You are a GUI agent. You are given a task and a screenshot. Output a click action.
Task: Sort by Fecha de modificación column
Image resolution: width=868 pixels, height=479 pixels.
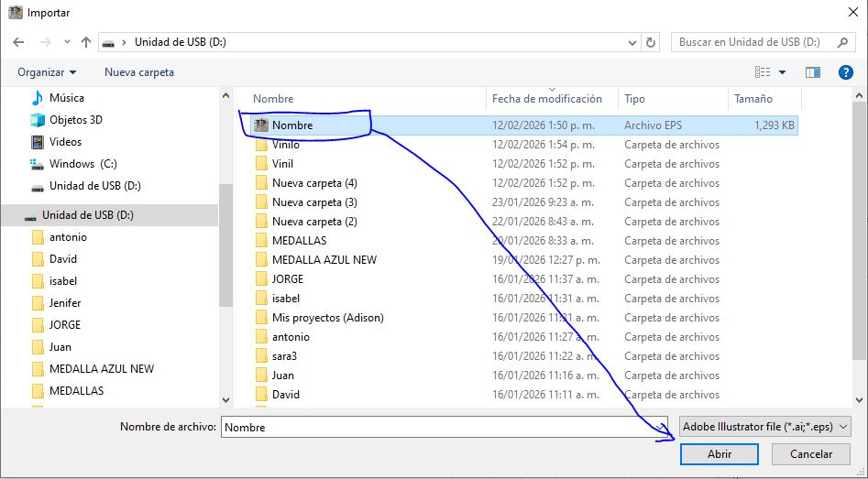click(547, 99)
